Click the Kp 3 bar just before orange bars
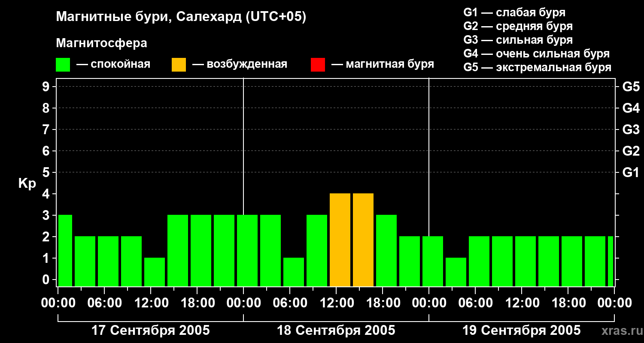Image resolution: width=644 pixels, height=343 pixels. coord(317,250)
